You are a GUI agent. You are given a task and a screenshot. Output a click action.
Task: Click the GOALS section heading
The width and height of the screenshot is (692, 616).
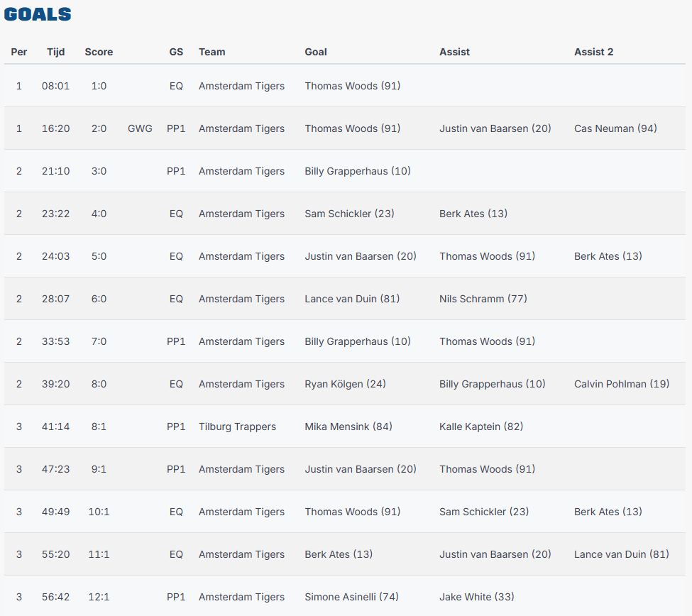pyautogui.click(x=38, y=14)
